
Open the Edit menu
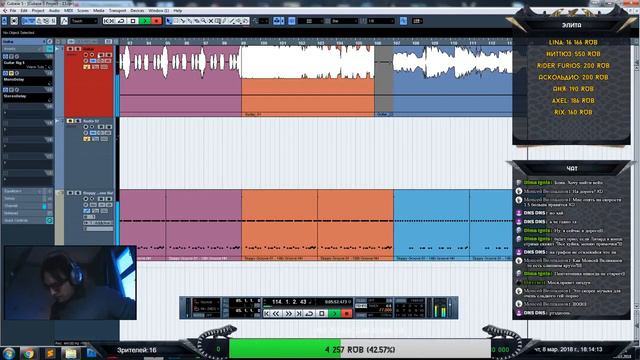point(24,10)
